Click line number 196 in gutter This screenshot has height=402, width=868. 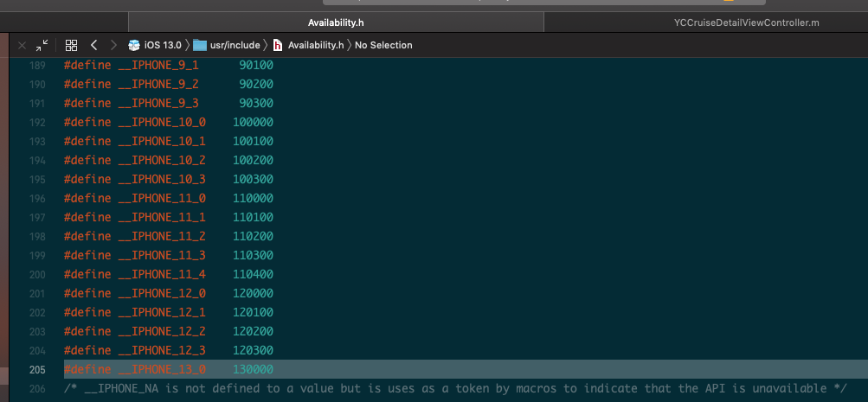[x=37, y=198]
